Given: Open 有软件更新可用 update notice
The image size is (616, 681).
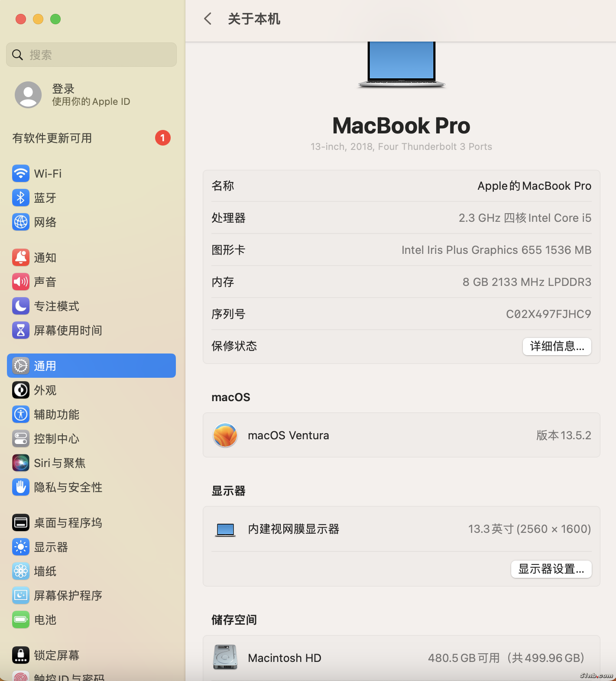Looking at the screenshot, I should (x=52, y=138).
